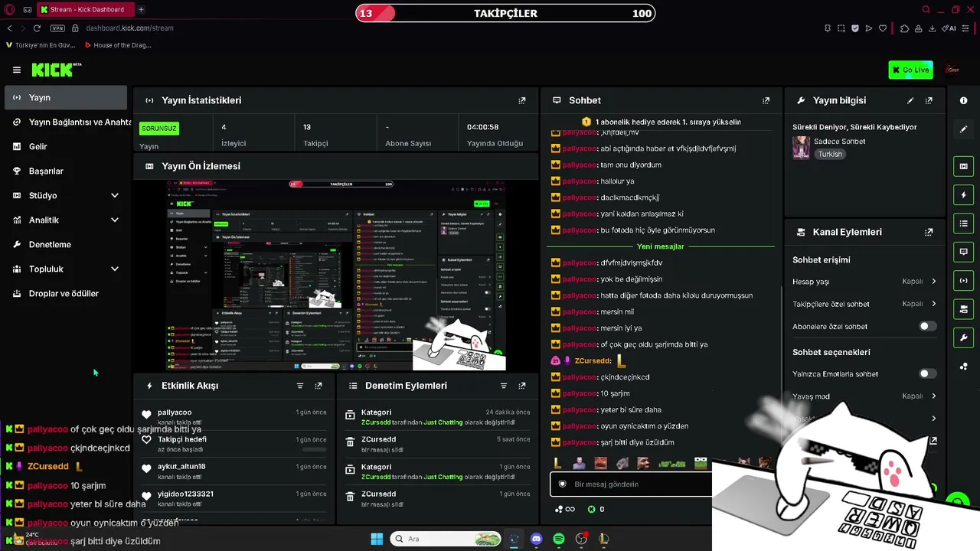Click the Just Chatting link in the 24 dakika önce entry

point(443,422)
